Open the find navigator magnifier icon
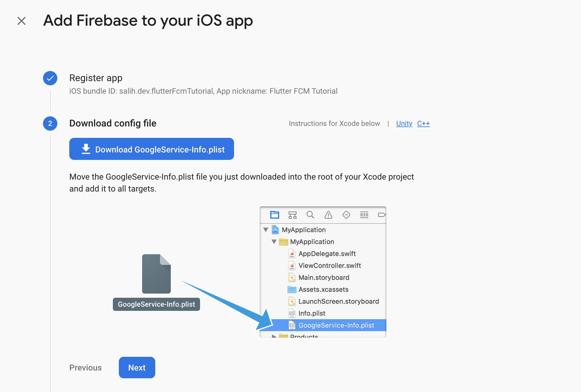 pyautogui.click(x=310, y=215)
